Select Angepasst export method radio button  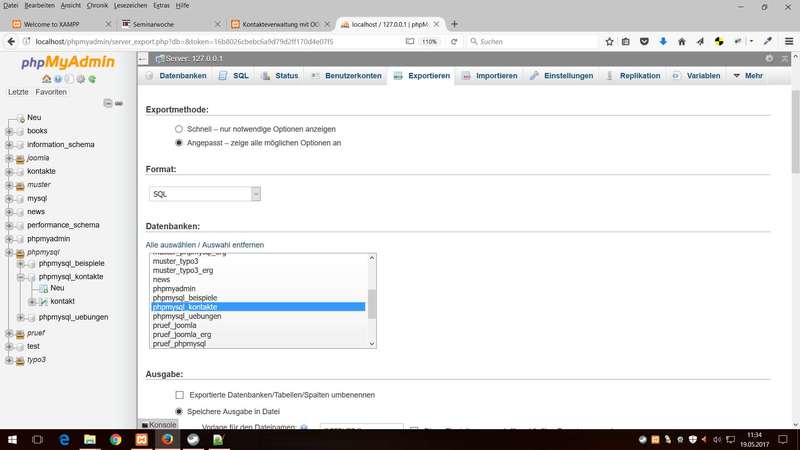(179, 143)
